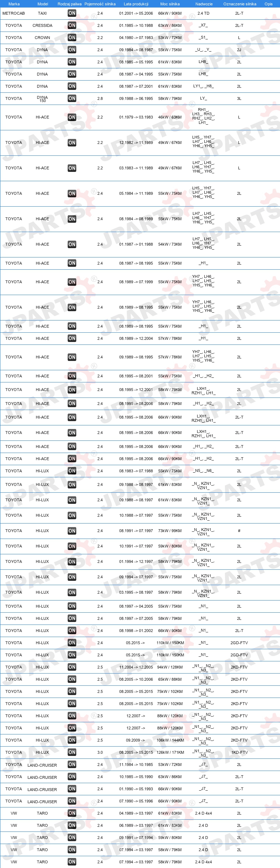This screenshot has width=280, height=868.
Task: Click ON icon for HI-ACE 08.1989 -> 07.1999
Action: [x=72, y=282]
